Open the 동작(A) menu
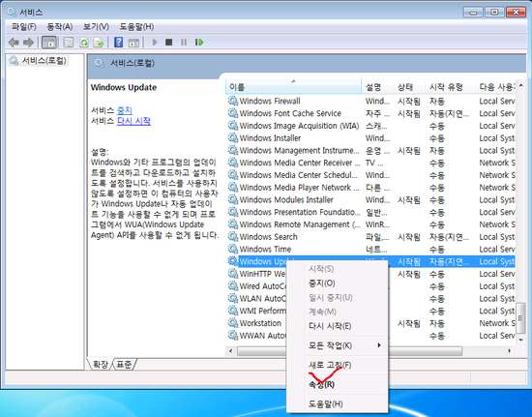The width and height of the screenshot is (532, 417). click(60, 26)
